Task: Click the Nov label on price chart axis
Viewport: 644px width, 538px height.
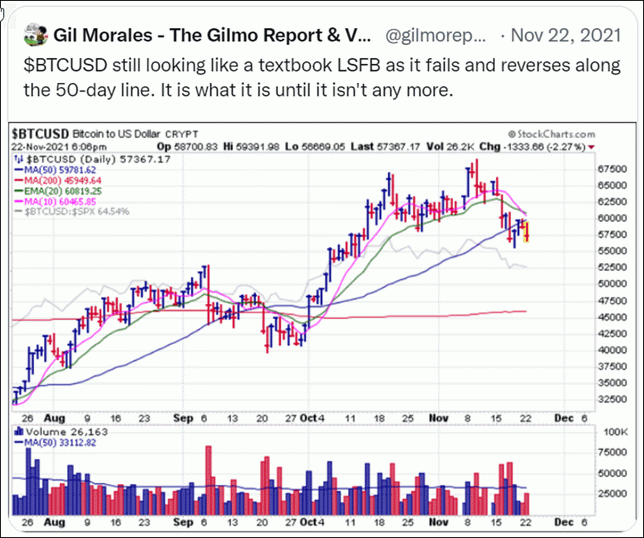Action: (x=438, y=418)
